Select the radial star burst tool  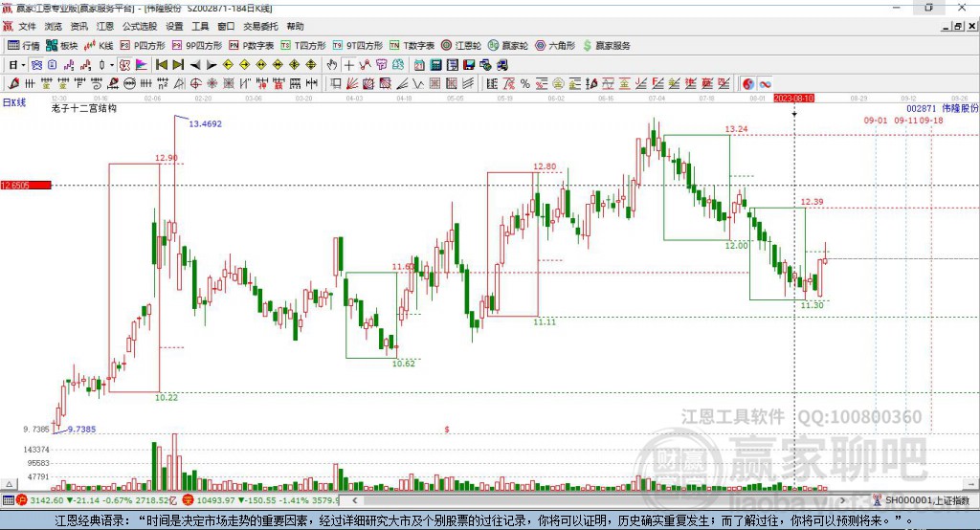pyautogui.click(x=212, y=84)
